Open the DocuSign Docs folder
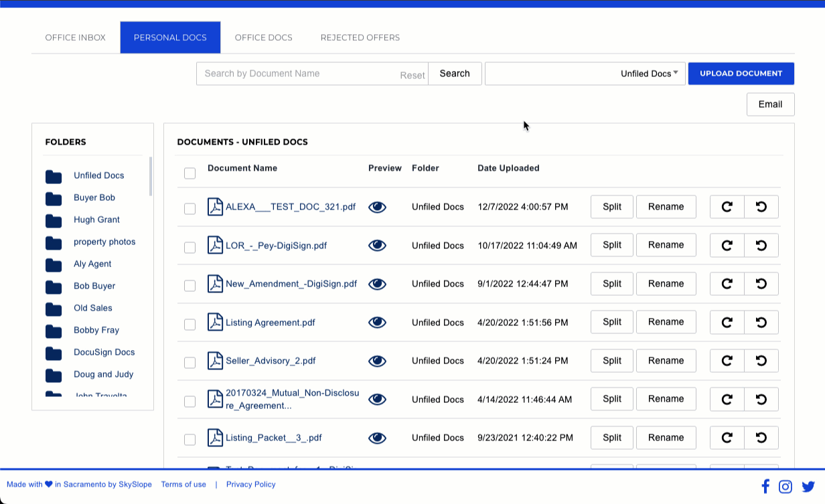Viewport: 825px width, 504px height. tap(104, 352)
